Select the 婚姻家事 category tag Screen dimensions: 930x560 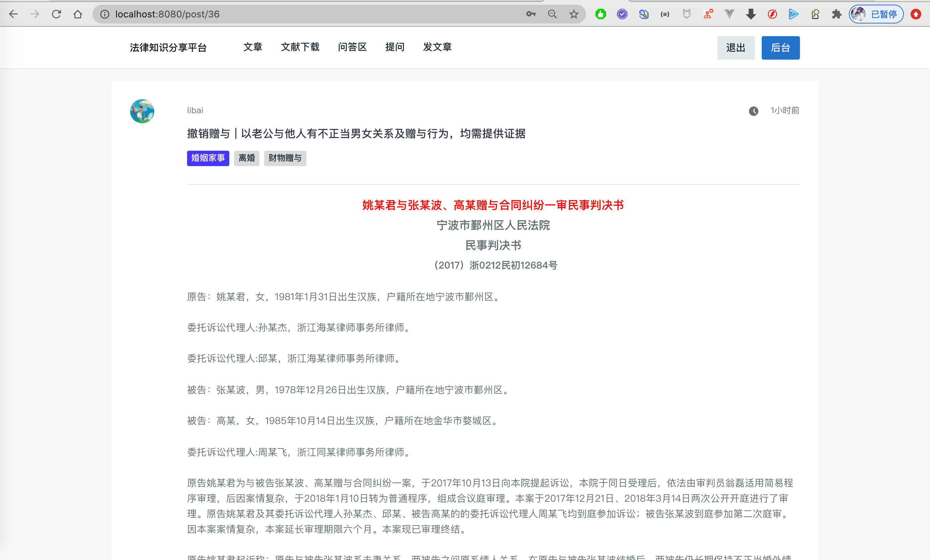[208, 158]
